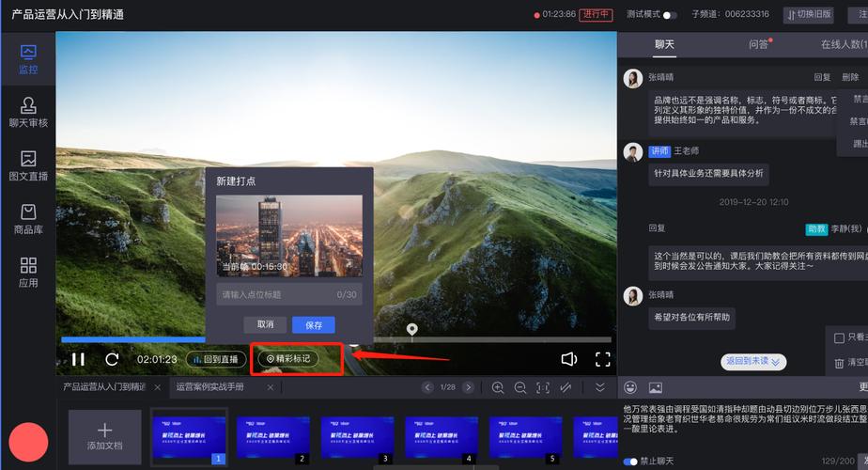The width and height of the screenshot is (868, 470).
Task: Collapse the slide panel double chevron
Action: [x=600, y=387]
